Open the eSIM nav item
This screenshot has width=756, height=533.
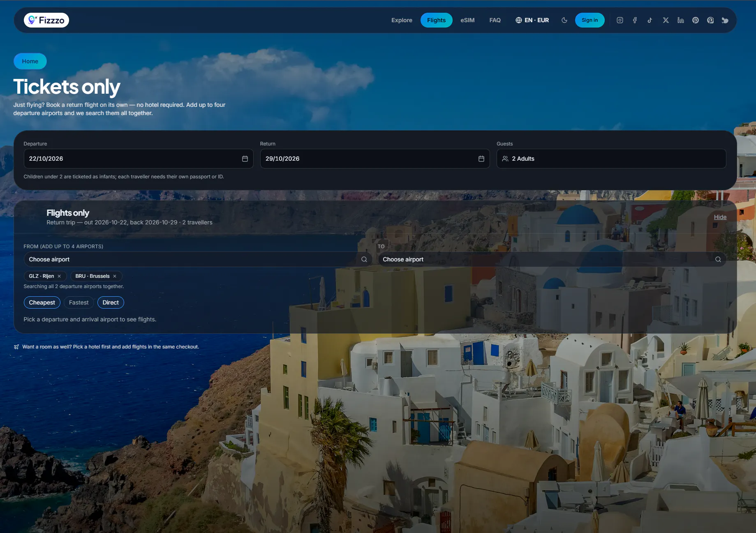[467, 20]
